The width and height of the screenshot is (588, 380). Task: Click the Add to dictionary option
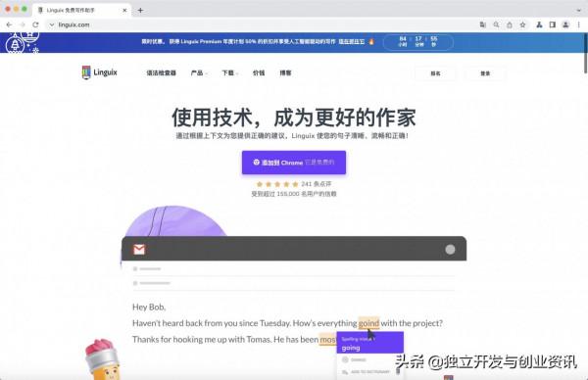coord(366,372)
